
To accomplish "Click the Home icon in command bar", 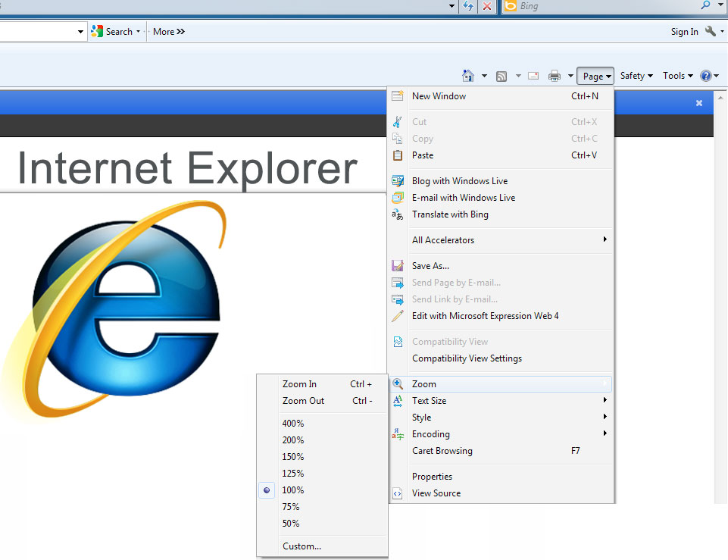I will coord(468,76).
